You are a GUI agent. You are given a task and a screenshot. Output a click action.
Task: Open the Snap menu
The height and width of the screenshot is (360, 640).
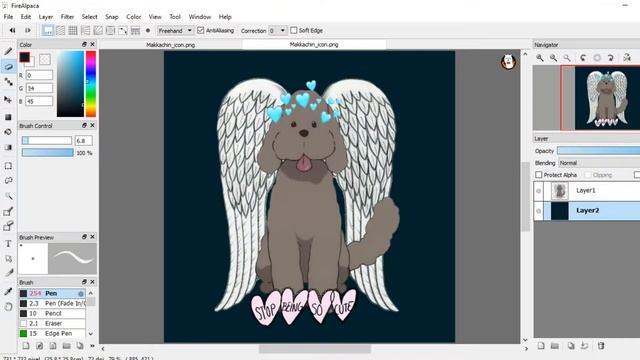click(111, 17)
